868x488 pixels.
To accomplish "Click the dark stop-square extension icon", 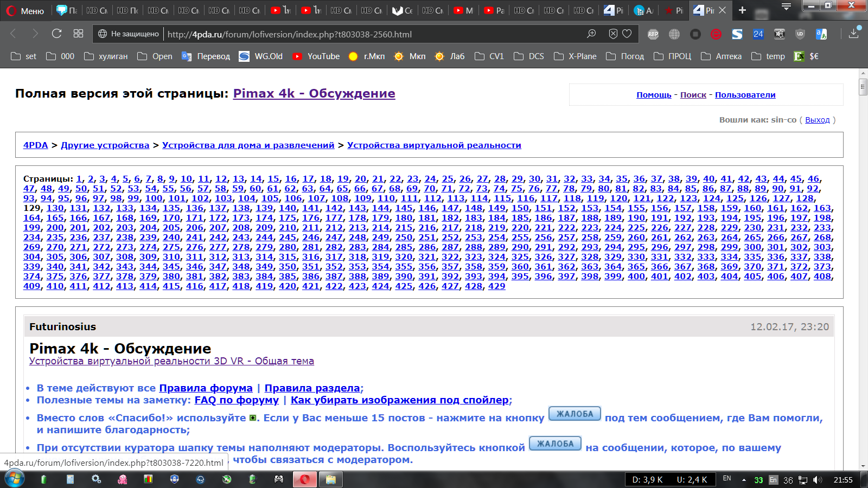I will (695, 34).
